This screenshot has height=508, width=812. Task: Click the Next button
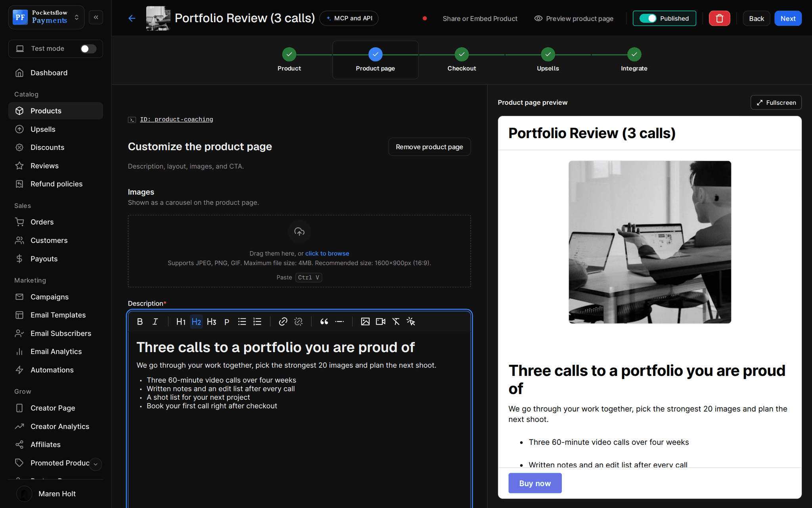(x=788, y=18)
